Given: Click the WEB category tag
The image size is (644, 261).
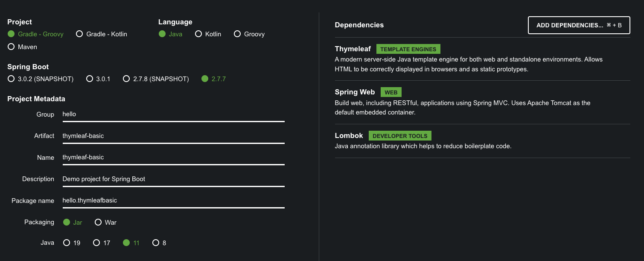Looking at the screenshot, I should 391,92.
